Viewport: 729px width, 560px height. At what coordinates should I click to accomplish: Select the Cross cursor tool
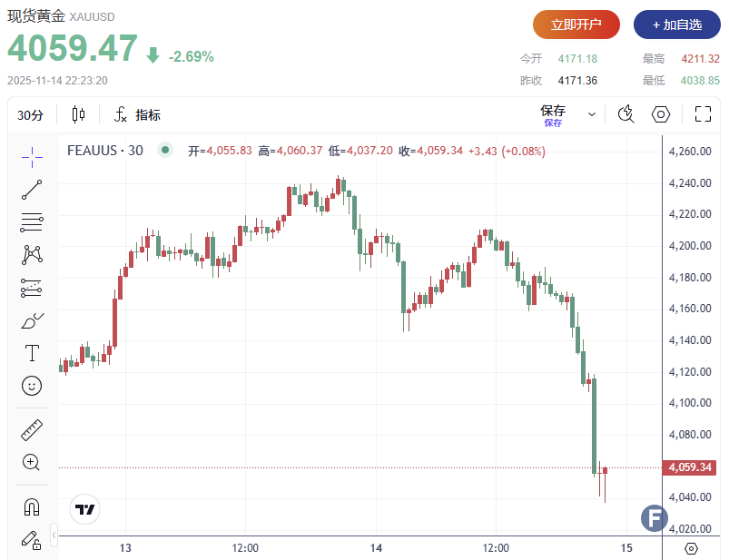click(x=31, y=157)
